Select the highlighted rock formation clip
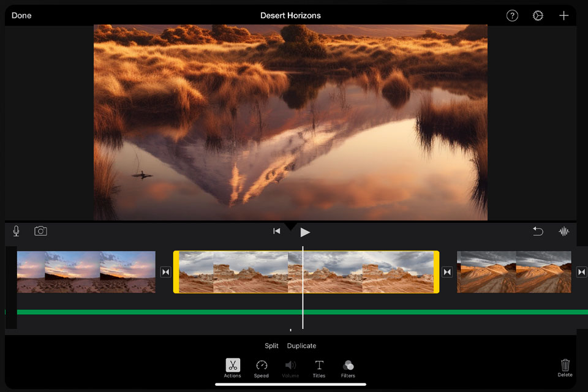 click(x=306, y=272)
